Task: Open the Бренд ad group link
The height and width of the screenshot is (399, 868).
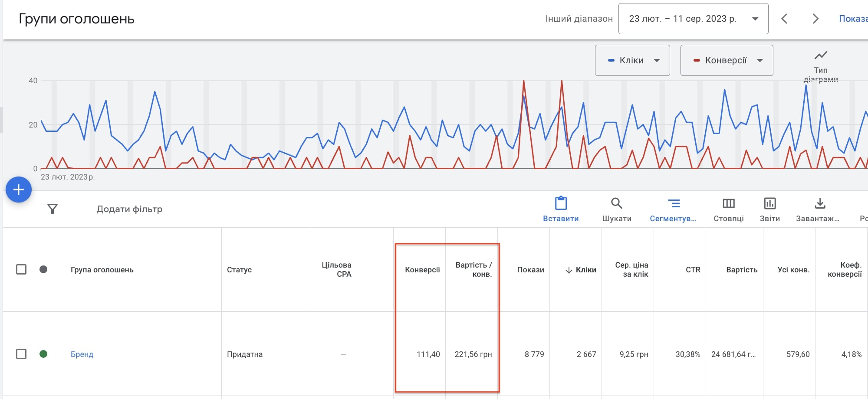Action: (82, 354)
